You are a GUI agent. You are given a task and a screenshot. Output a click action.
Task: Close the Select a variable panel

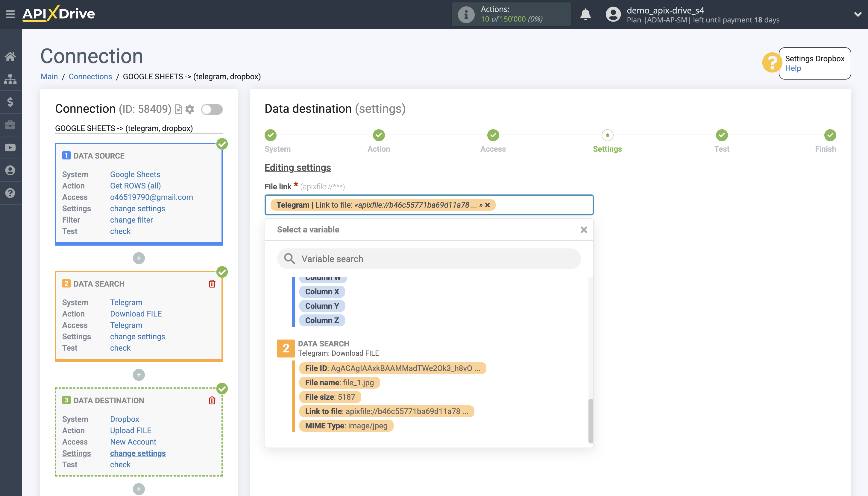pyautogui.click(x=583, y=230)
